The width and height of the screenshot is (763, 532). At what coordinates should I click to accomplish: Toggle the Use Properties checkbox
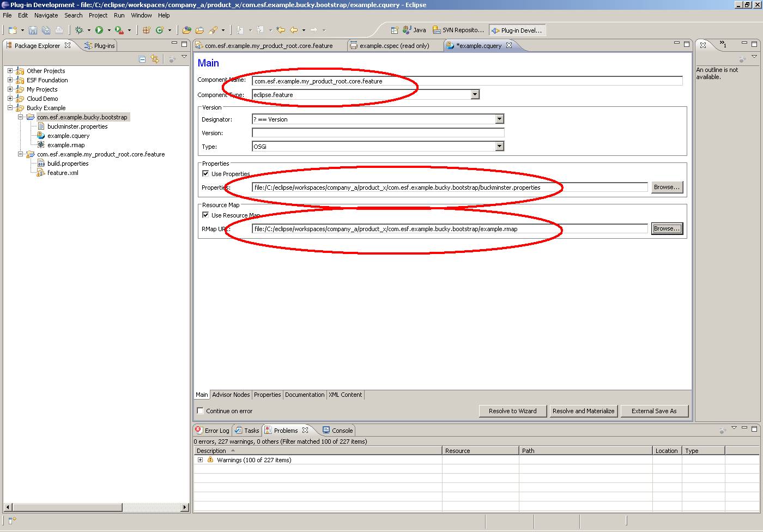(x=205, y=173)
